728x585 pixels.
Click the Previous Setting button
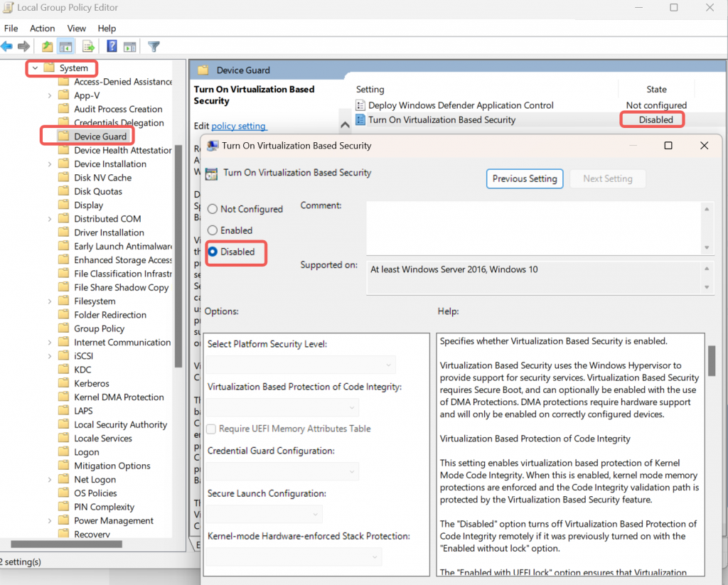pyautogui.click(x=525, y=178)
